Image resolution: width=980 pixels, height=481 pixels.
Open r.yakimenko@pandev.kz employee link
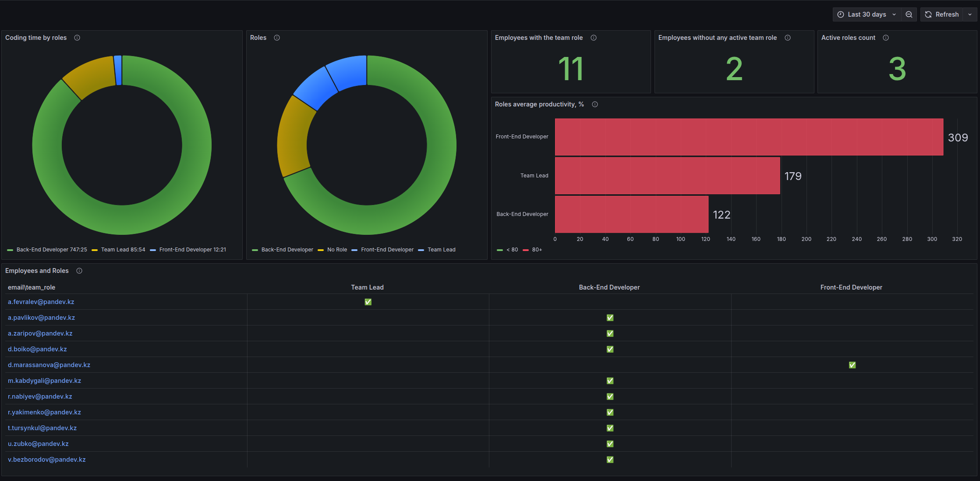click(44, 412)
